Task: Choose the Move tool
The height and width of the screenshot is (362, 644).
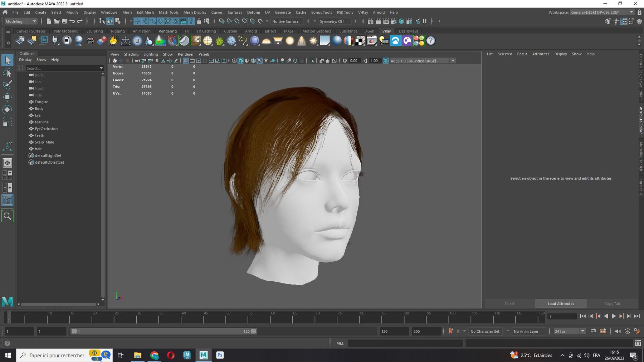Action: pyautogui.click(x=8, y=97)
